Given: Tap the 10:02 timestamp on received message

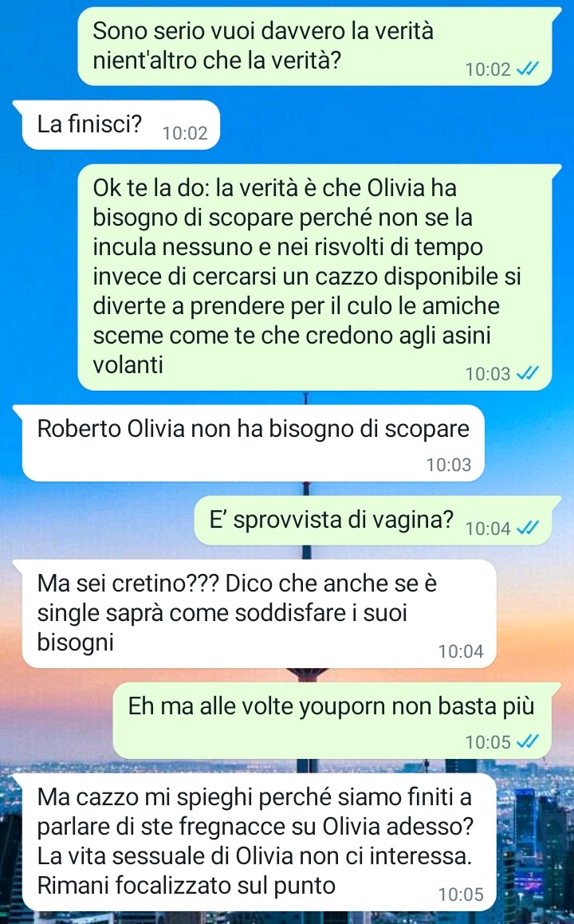Looking at the screenshot, I should click(x=185, y=133).
